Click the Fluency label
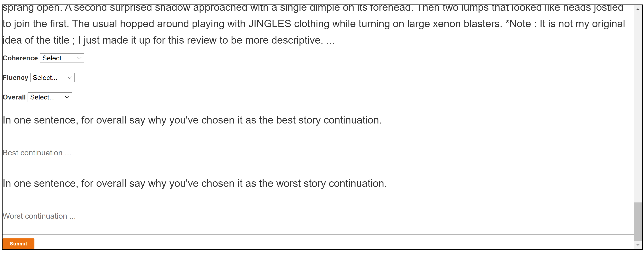The image size is (644, 256). point(15,78)
